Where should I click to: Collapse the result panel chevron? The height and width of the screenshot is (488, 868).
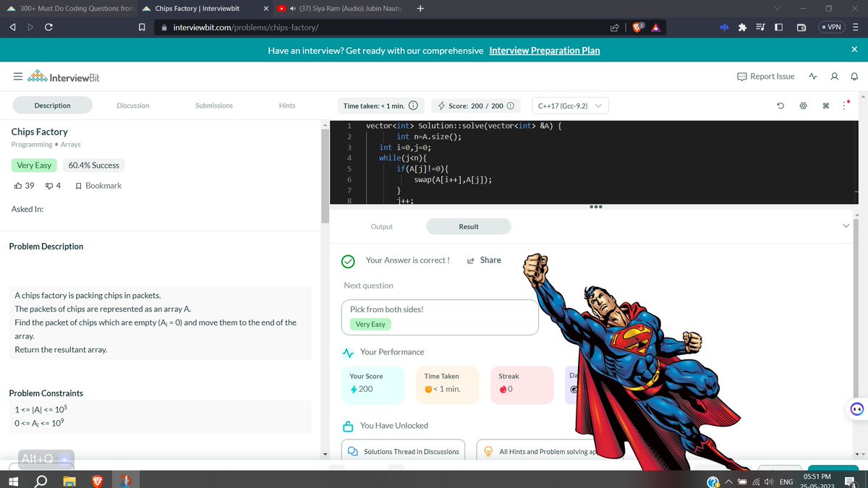point(846,226)
